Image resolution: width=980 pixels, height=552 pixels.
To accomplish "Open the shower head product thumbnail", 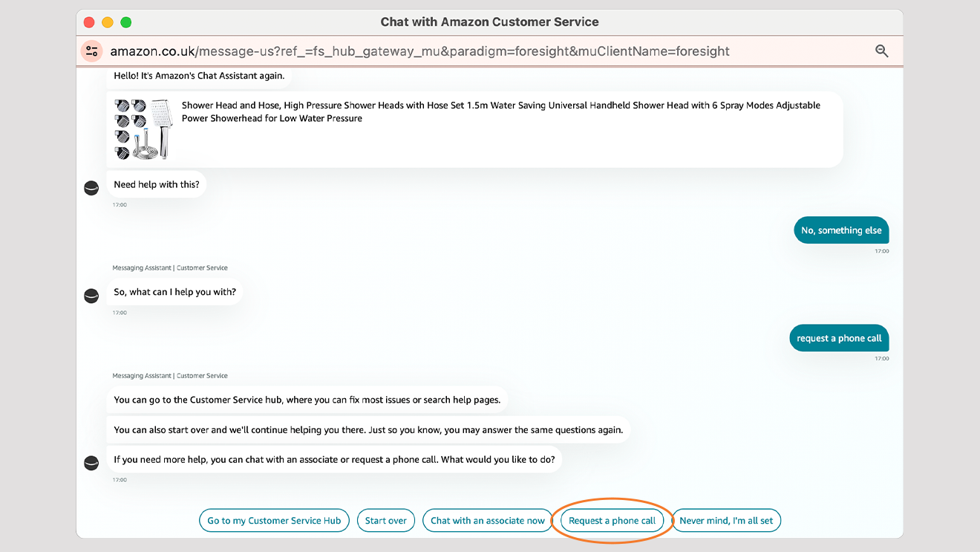I will click(x=143, y=129).
